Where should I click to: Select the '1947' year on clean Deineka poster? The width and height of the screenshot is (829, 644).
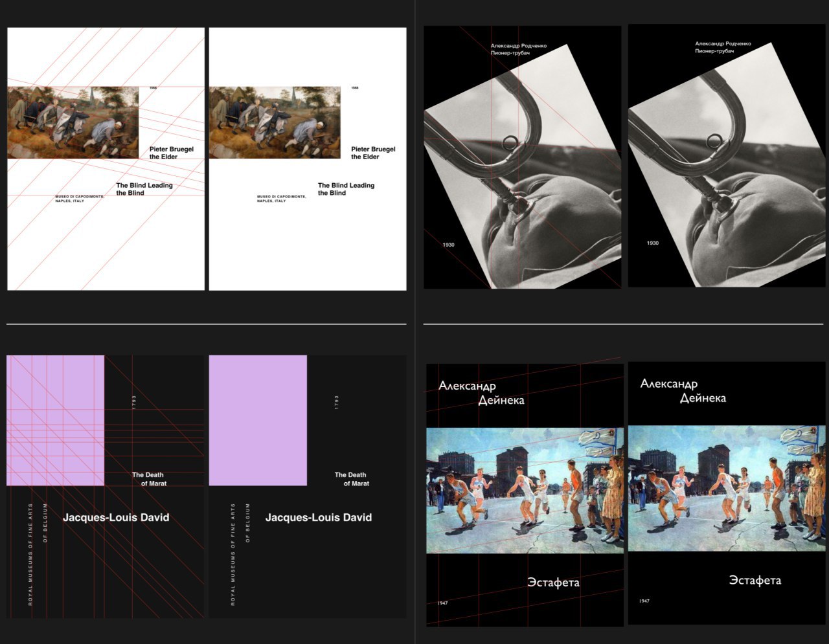pyautogui.click(x=644, y=601)
